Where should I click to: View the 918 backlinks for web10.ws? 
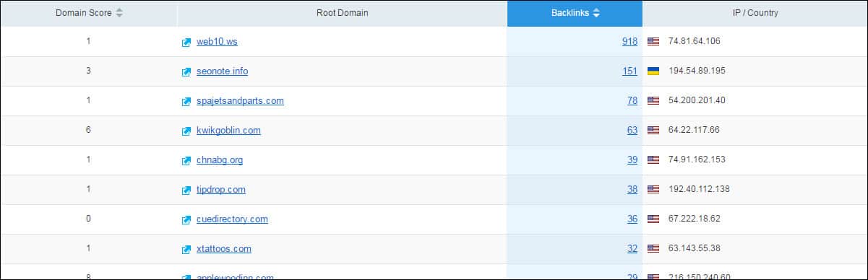pos(629,42)
